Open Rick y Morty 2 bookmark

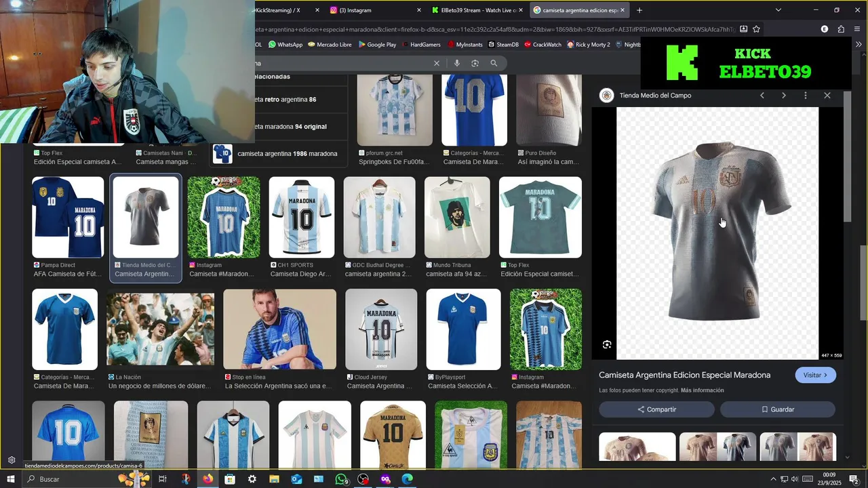coord(588,45)
